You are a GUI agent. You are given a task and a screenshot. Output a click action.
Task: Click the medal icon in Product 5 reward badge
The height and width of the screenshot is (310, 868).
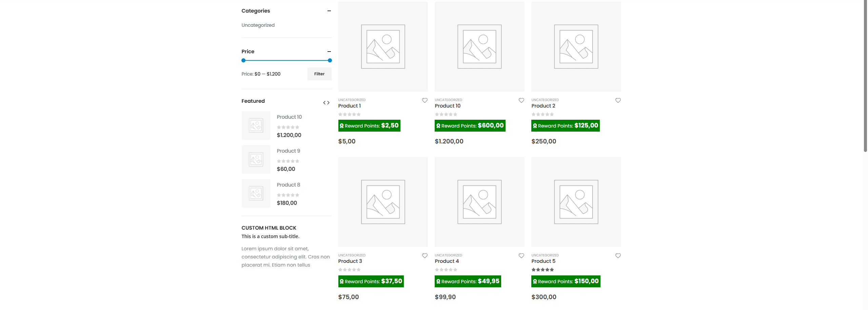[535, 281]
